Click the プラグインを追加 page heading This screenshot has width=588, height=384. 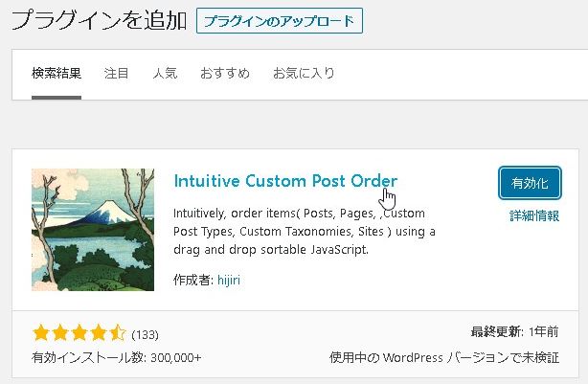(99, 20)
